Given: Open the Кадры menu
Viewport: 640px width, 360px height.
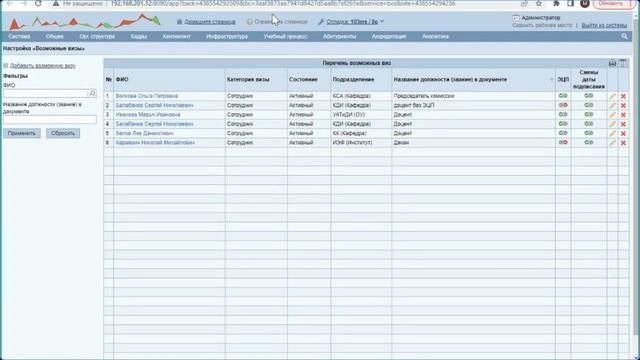Looking at the screenshot, I should 139,36.
